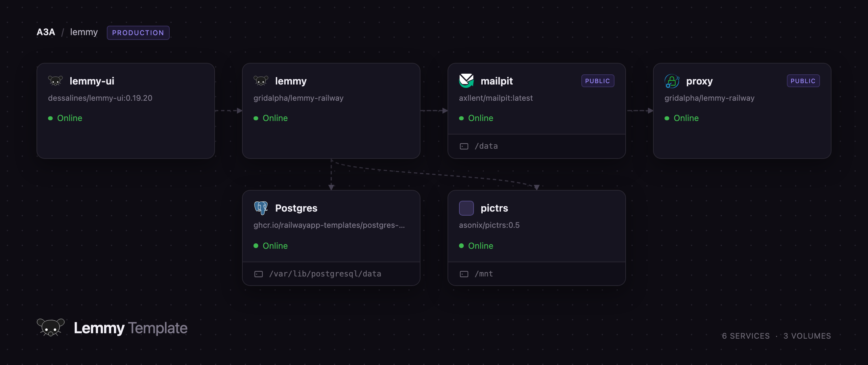The image size is (868, 365).
Task: Click the pictrs placeholder square icon
Action: 466,208
